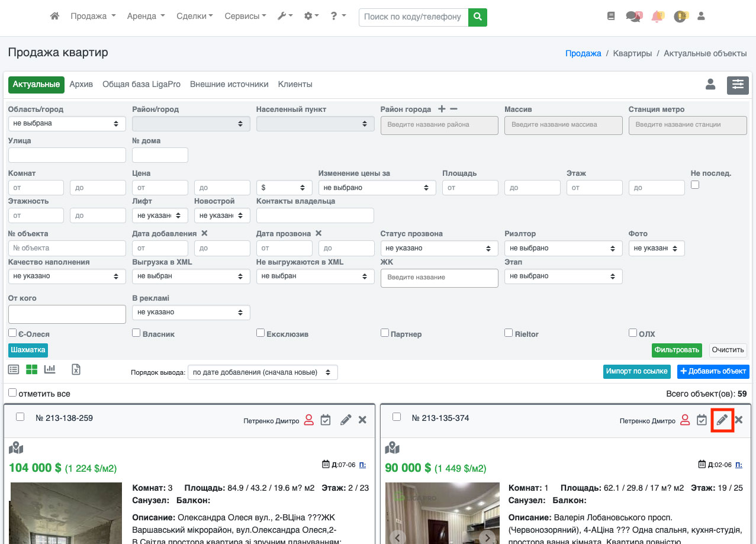
Task: Open the Область/город dropdown
Action: click(67, 124)
